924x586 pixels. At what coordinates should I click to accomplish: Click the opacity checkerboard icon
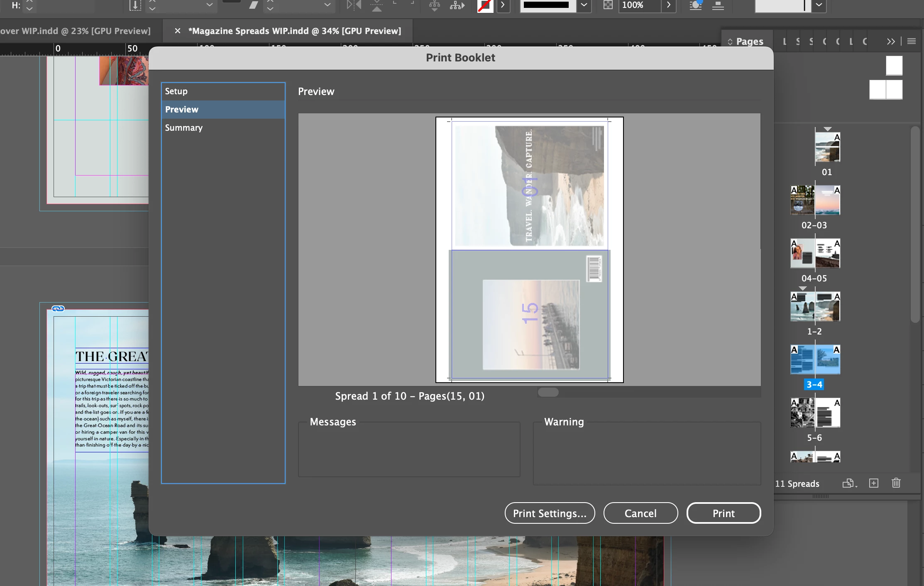(x=608, y=5)
